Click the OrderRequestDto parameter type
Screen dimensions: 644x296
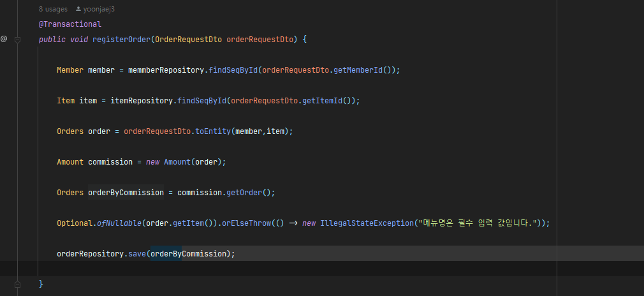(x=189, y=40)
